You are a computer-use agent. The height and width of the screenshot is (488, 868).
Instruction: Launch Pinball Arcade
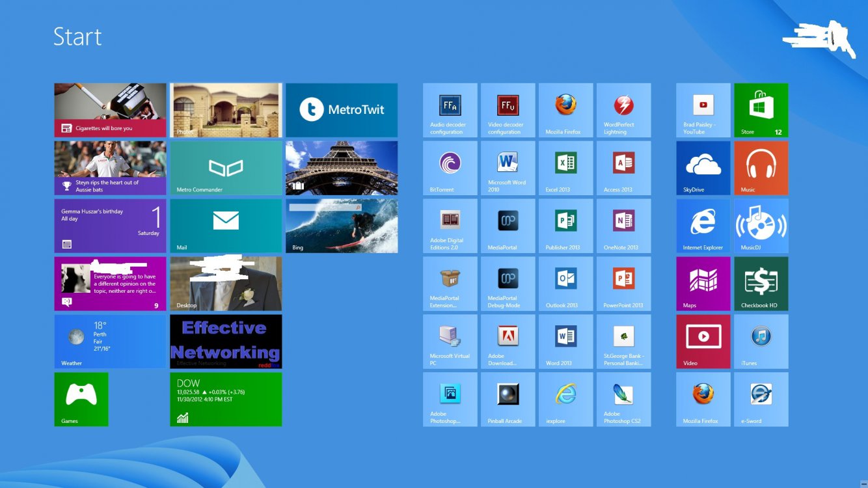click(x=508, y=400)
